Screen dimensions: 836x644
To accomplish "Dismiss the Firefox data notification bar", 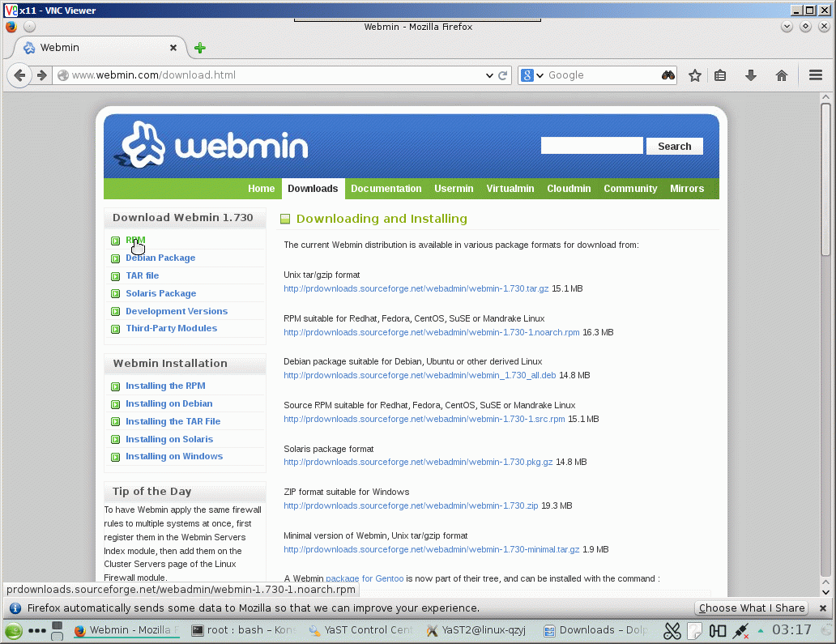I will pos(823,608).
